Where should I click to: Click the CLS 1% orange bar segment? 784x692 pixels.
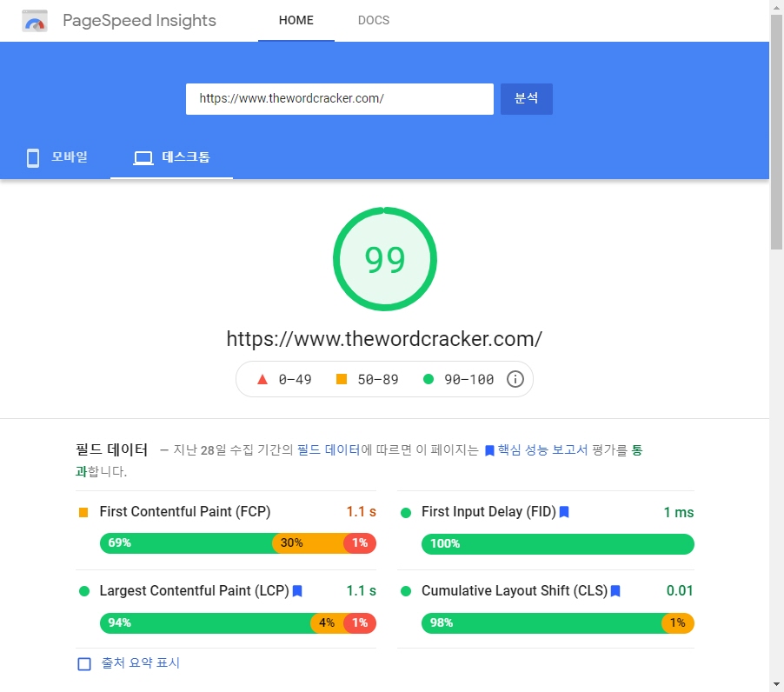point(678,623)
